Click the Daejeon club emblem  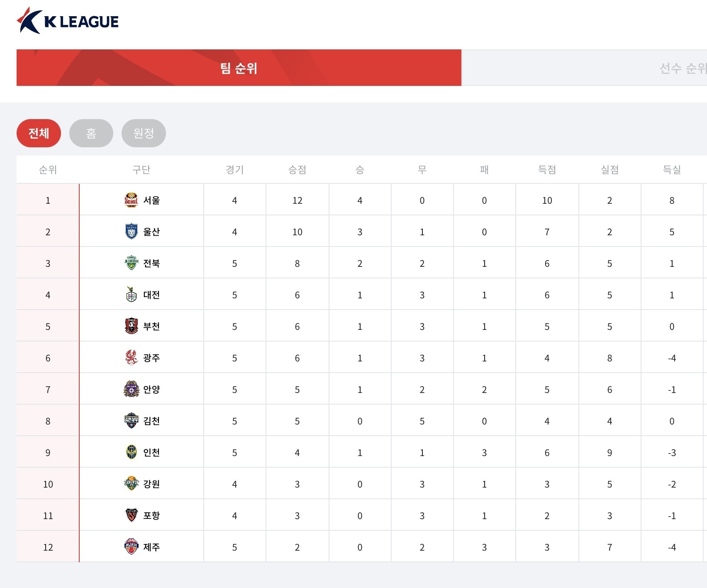point(131,295)
